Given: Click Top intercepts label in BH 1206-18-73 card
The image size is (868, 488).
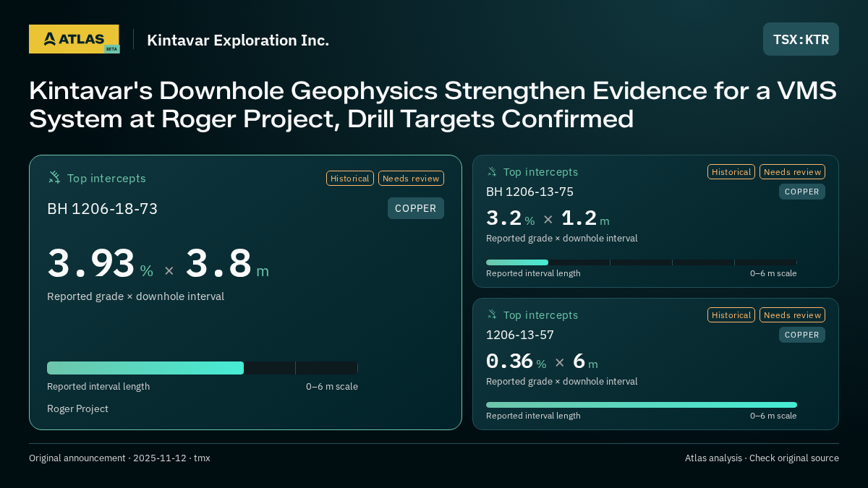Looking at the screenshot, I should (106, 178).
